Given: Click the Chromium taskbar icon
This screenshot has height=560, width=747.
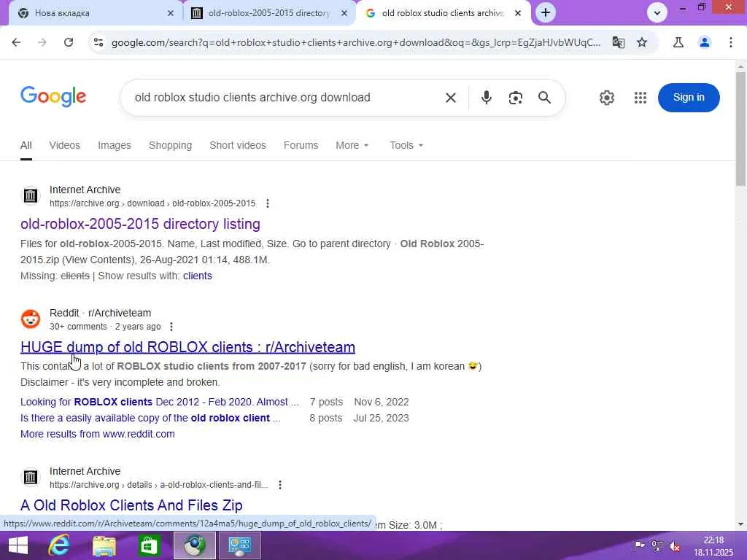Looking at the screenshot, I should click(x=194, y=545).
